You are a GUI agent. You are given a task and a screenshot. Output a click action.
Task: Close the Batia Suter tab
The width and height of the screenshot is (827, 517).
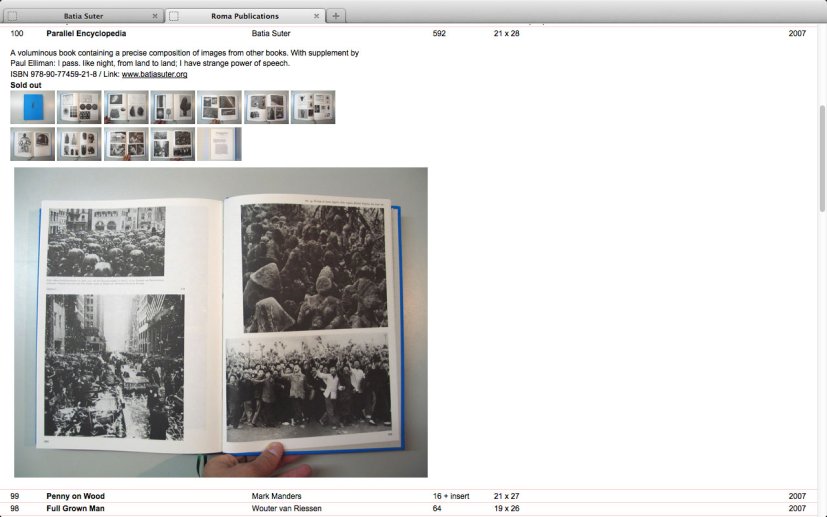(155, 16)
